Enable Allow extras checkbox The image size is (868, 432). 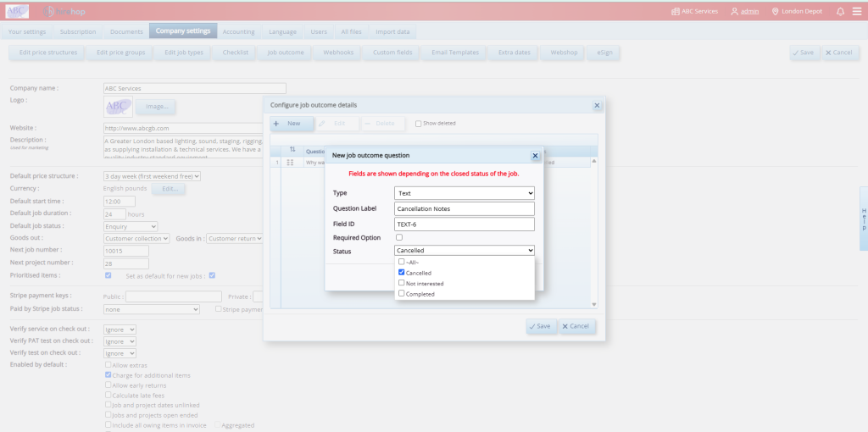pos(108,365)
